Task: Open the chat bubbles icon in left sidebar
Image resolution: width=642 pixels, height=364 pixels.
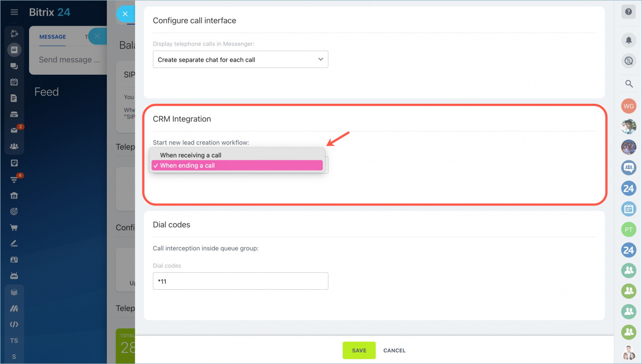Action: 14,66
